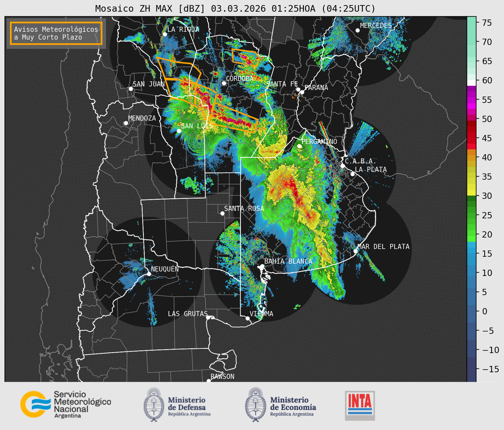
Task: Click the 60 dBZ white band on color scale
Action: (x=471, y=83)
